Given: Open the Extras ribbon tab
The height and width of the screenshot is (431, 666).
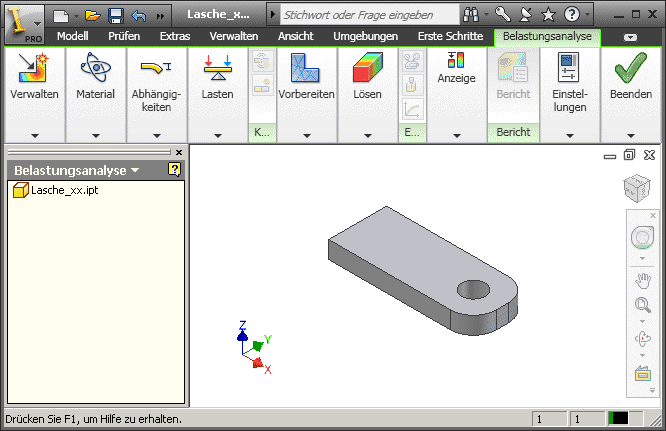Looking at the screenshot, I should tap(175, 36).
